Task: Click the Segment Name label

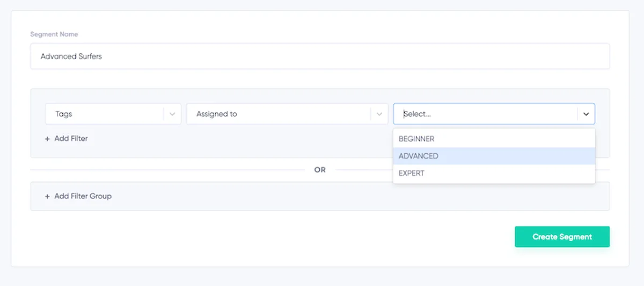Action: 54,34
